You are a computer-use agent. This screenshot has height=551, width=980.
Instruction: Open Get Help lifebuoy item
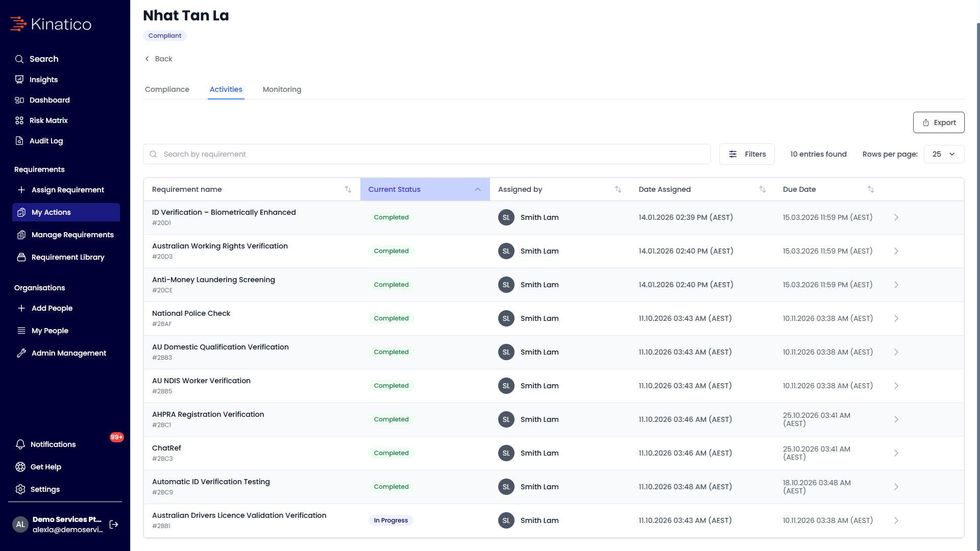[20, 467]
